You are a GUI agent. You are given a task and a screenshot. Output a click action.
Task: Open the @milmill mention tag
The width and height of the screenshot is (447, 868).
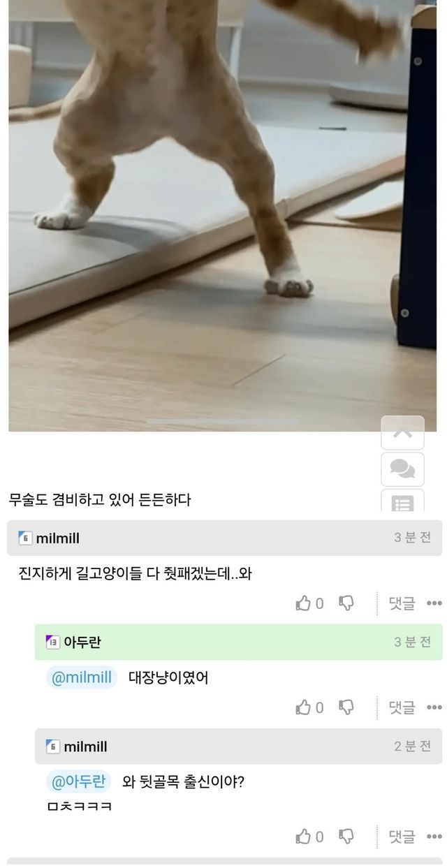[x=82, y=677]
